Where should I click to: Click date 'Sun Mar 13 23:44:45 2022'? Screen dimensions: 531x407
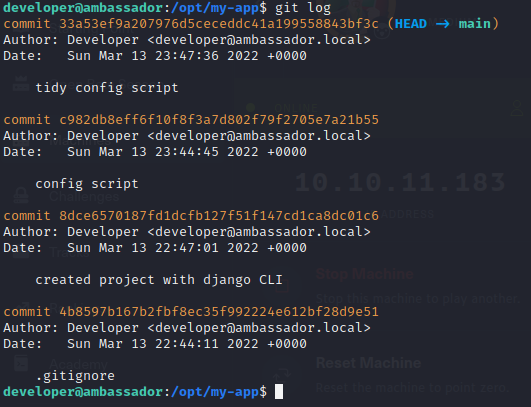[x=163, y=152]
